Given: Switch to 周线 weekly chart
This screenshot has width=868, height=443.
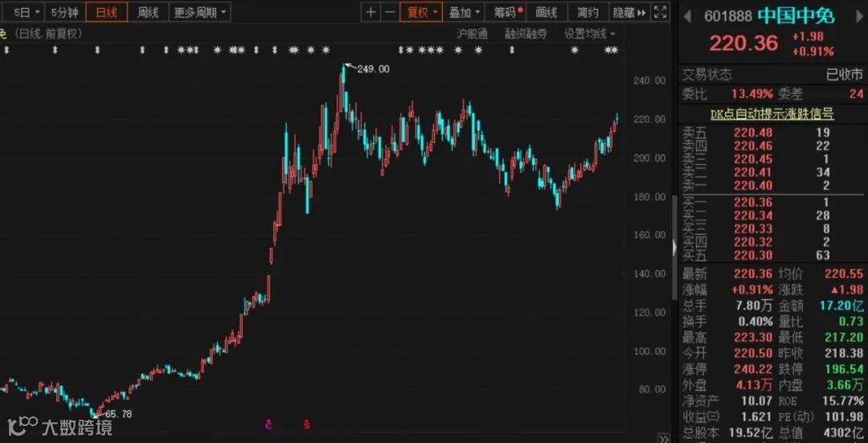Looking at the screenshot, I should pyautogui.click(x=148, y=12).
